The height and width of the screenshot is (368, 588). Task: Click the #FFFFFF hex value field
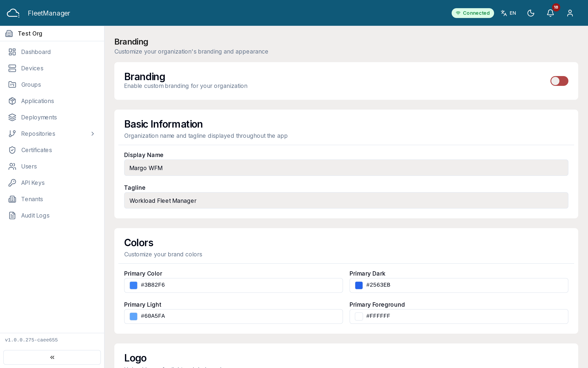[x=459, y=316]
